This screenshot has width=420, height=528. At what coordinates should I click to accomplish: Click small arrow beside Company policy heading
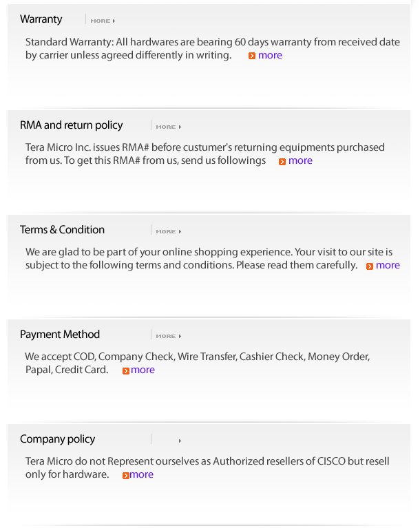[180, 441]
